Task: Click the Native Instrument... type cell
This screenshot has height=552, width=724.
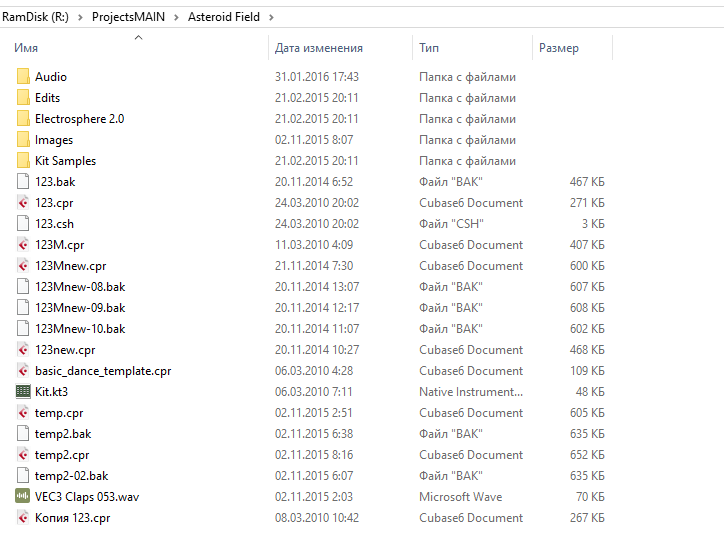Action: [471, 392]
